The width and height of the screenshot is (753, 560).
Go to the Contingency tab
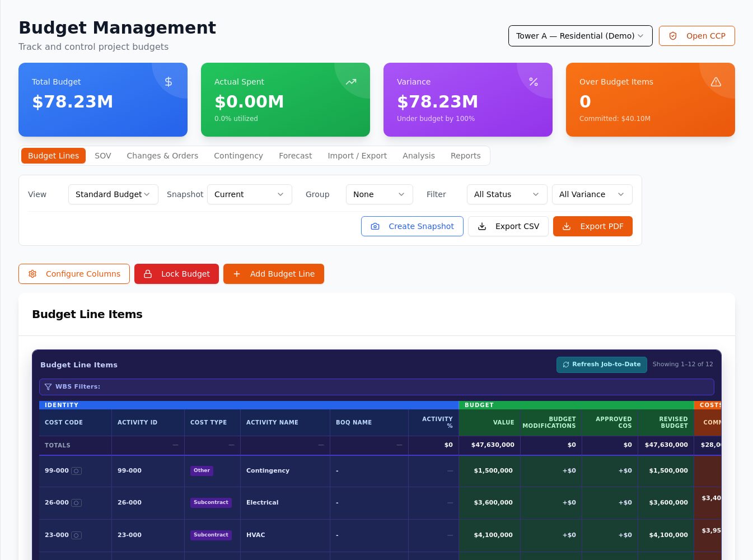[238, 156]
